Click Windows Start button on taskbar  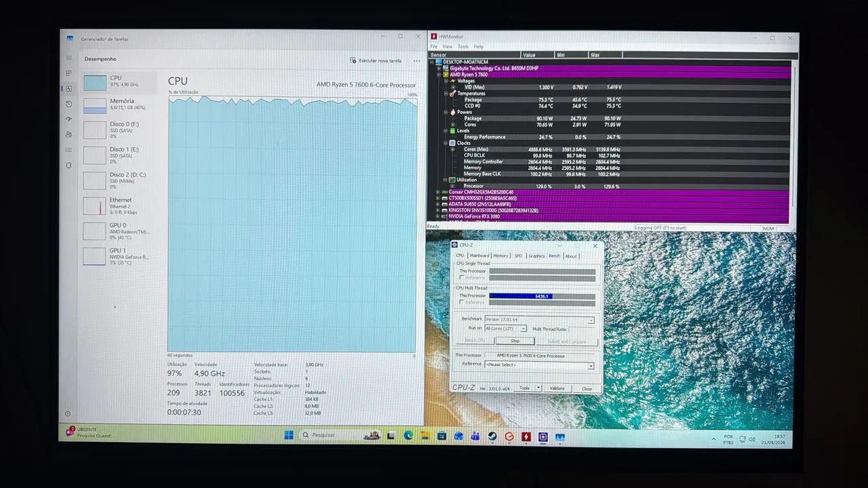(x=289, y=435)
